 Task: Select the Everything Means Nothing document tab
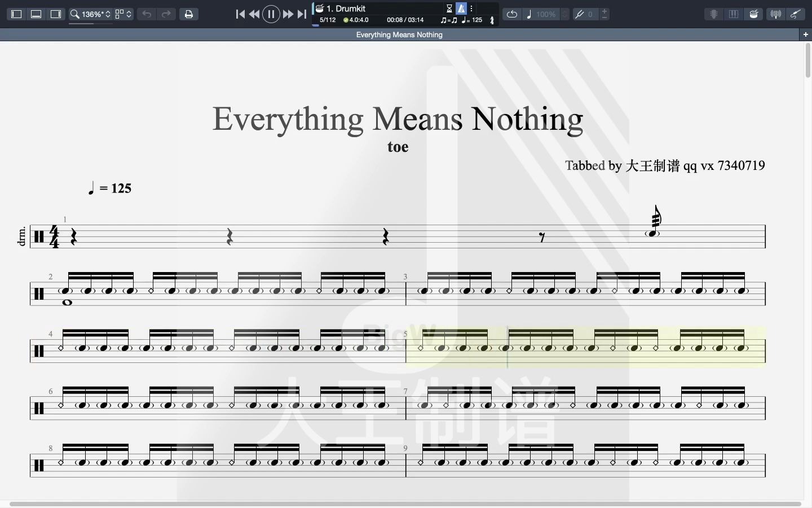click(x=399, y=34)
